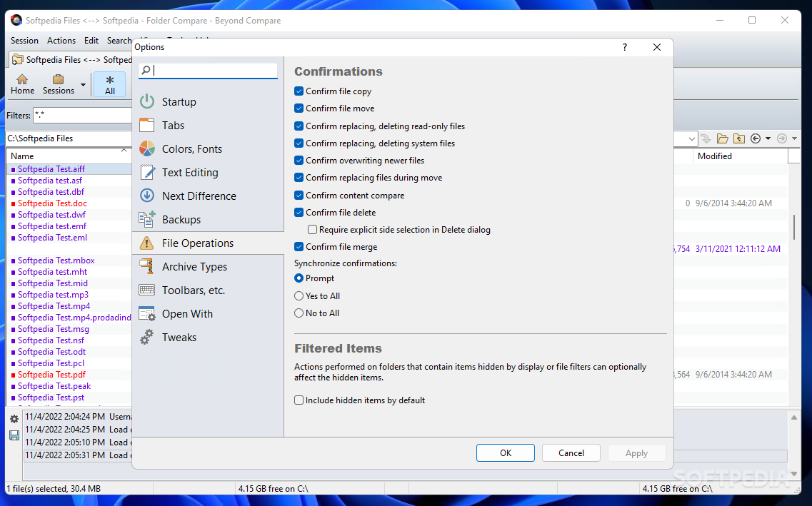812x506 pixels.
Task: Click the Sessions briefcase icon
Action: 58,84
